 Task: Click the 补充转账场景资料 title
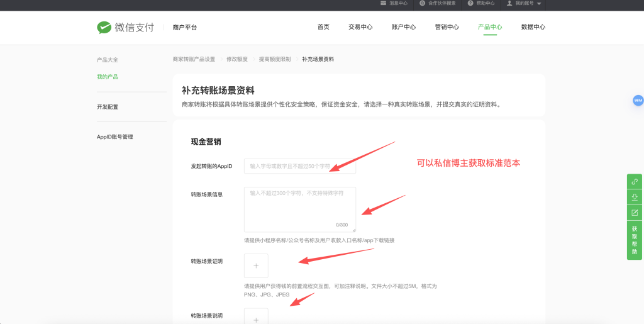click(218, 91)
